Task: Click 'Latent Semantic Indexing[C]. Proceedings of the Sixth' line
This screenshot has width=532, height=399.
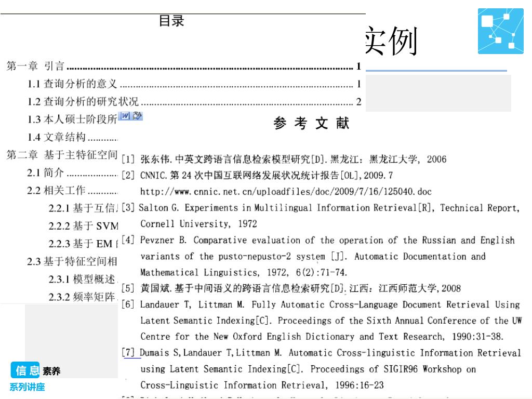Action: pyautogui.click(x=331, y=321)
